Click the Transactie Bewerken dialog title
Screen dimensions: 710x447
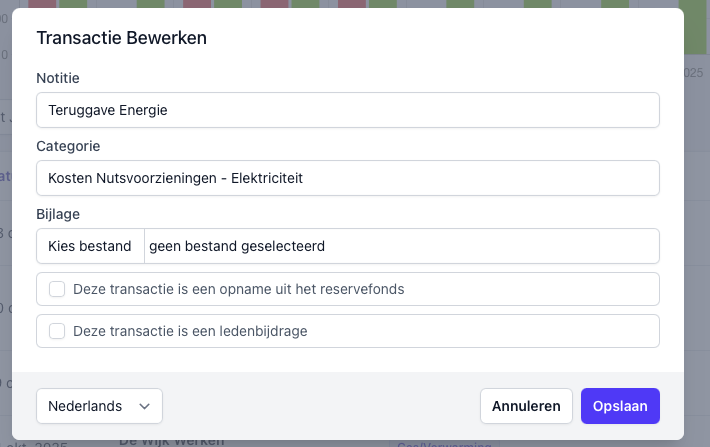pos(122,38)
